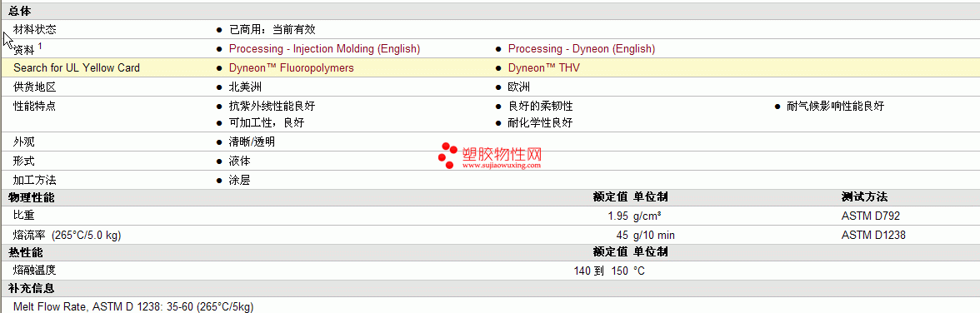This screenshot has height=313, width=980.
Task: Select the melt flow value 45
Action: (622, 236)
